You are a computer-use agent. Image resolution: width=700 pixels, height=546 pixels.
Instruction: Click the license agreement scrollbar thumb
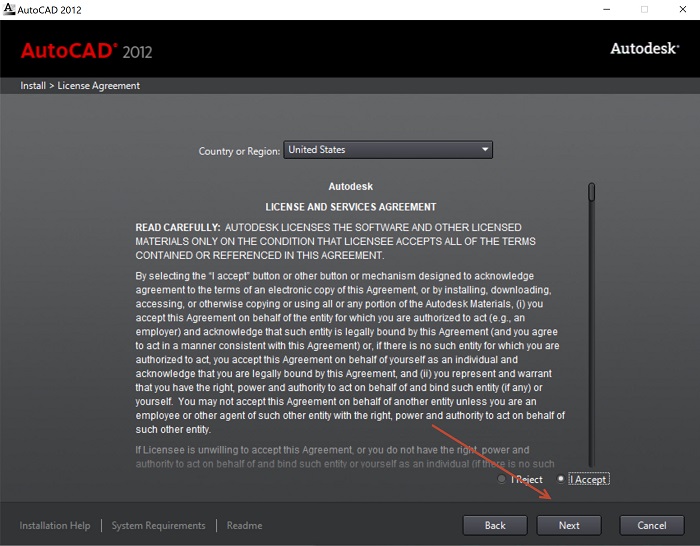pos(592,192)
